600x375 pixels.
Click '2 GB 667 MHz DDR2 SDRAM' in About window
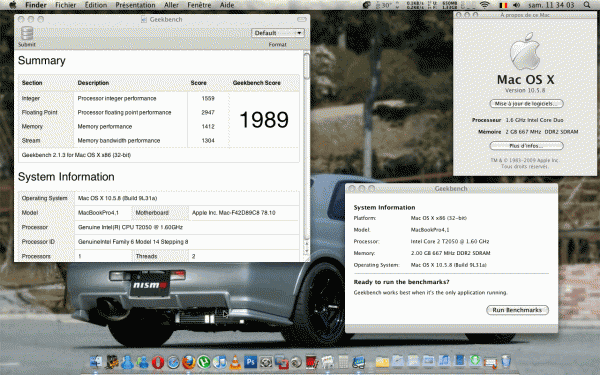pyautogui.click(x=542, y=132)
